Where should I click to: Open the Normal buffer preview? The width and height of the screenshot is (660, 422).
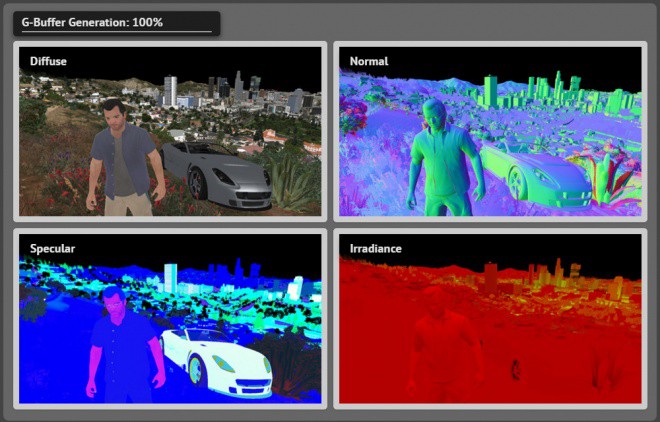490,131
